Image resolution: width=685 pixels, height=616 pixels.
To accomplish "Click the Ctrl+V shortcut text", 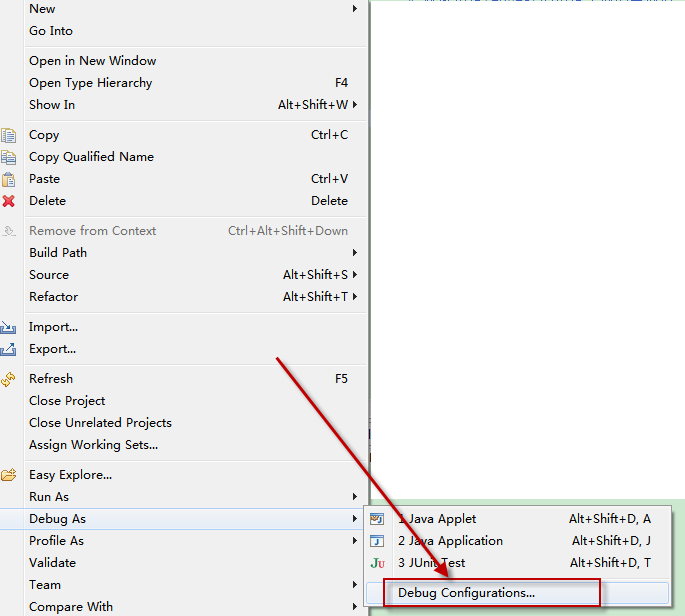I will (x=329, y=179).
